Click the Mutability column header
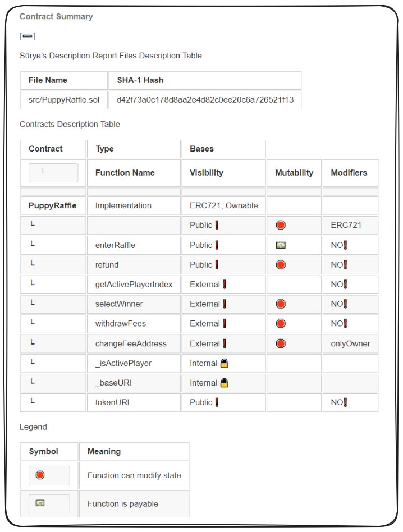The width and height of the screenshot is (403, 532). 294,173
